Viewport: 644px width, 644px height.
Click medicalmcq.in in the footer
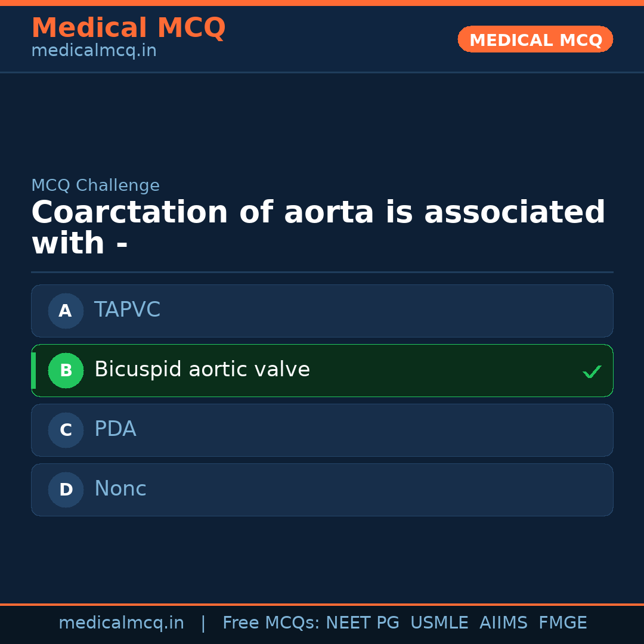tap(121, 623)
